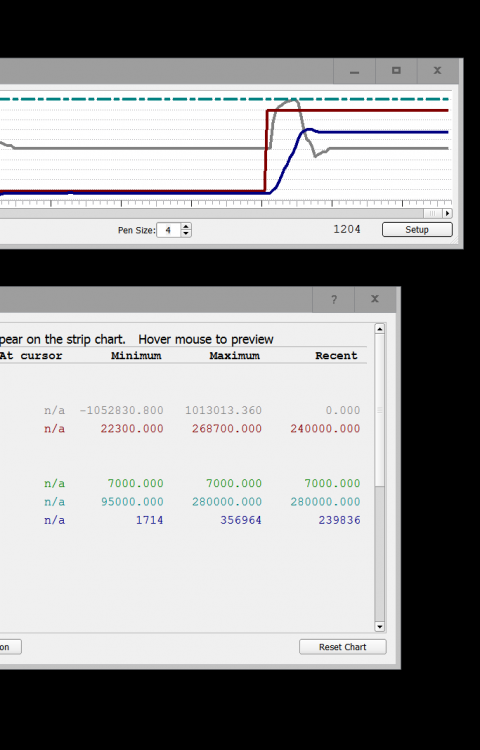Click the help question mark icon
This screenshot has height=750, width=480.
pos(333,299)
